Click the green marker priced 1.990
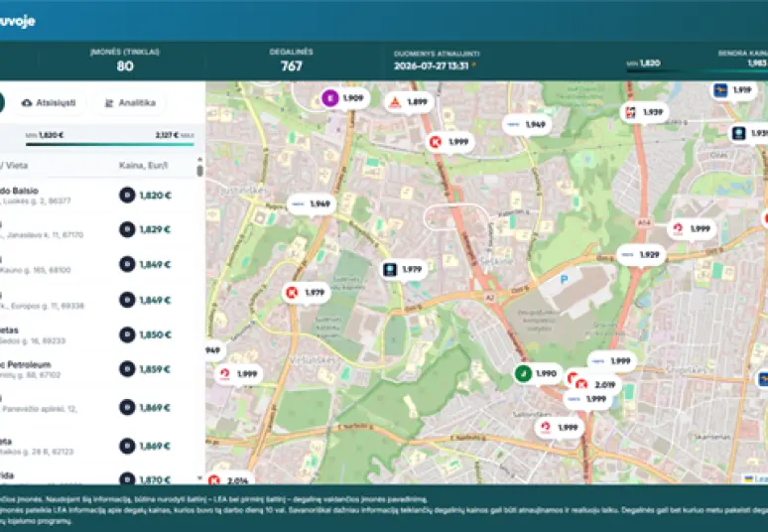The height and width of the screenshot is (532, 768). tap(538, 374)
